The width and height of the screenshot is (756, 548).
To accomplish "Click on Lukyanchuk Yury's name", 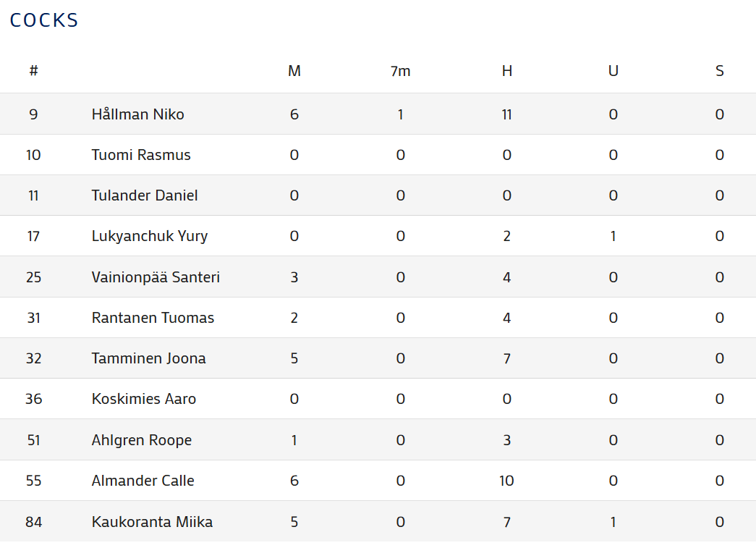I will (150, 236).
